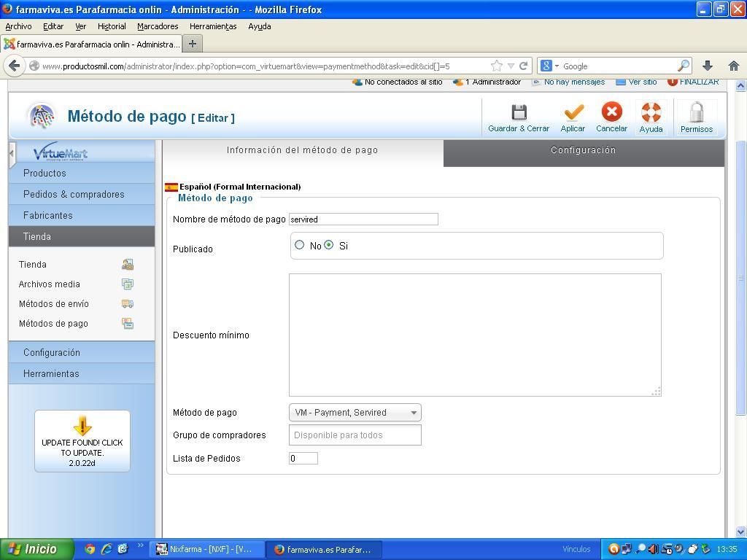Open the Permisos padlock icon
This screenshot has height=560, width=747.
[696, 112]
